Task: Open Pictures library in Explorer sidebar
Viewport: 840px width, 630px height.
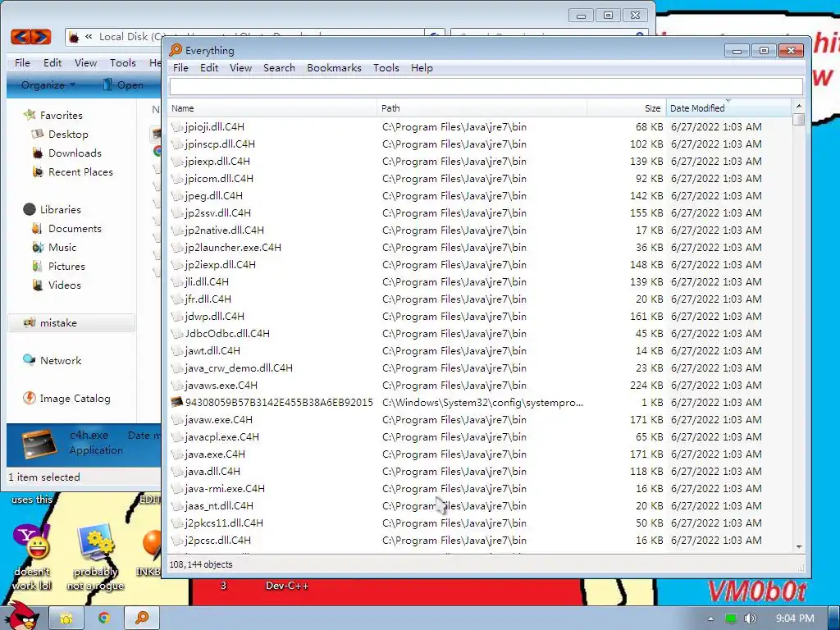Action: pyautogui.click(x=66, y=267)
